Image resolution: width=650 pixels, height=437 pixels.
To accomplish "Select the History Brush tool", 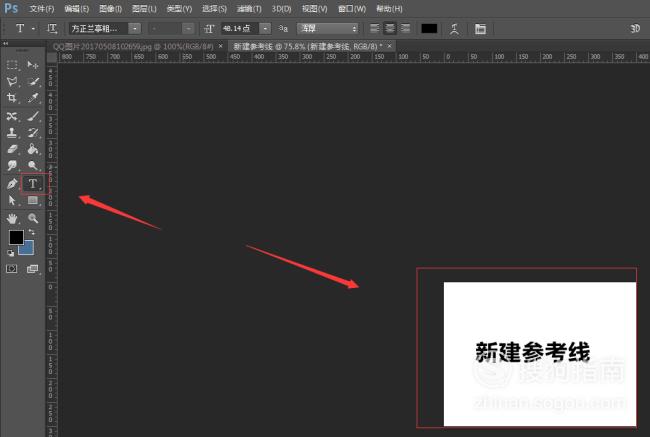I will [x=32, y=133].
